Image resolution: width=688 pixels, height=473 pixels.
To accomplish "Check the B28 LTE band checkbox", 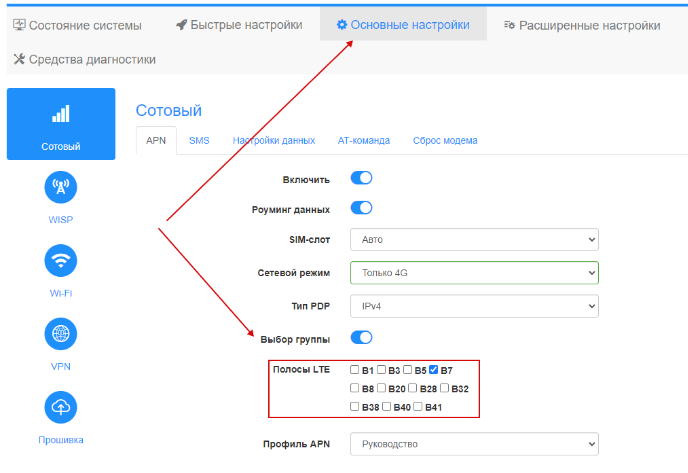I will tap(412, 388).
